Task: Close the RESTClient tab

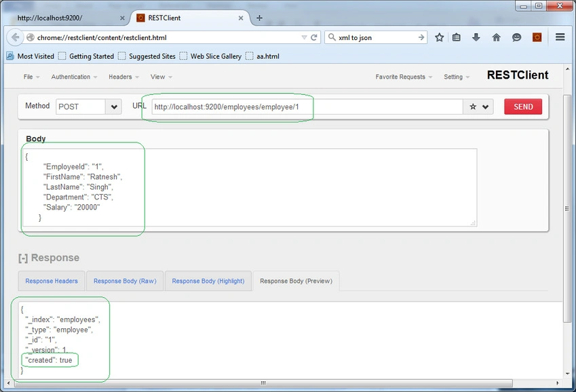Action: (x=241, y=18)
